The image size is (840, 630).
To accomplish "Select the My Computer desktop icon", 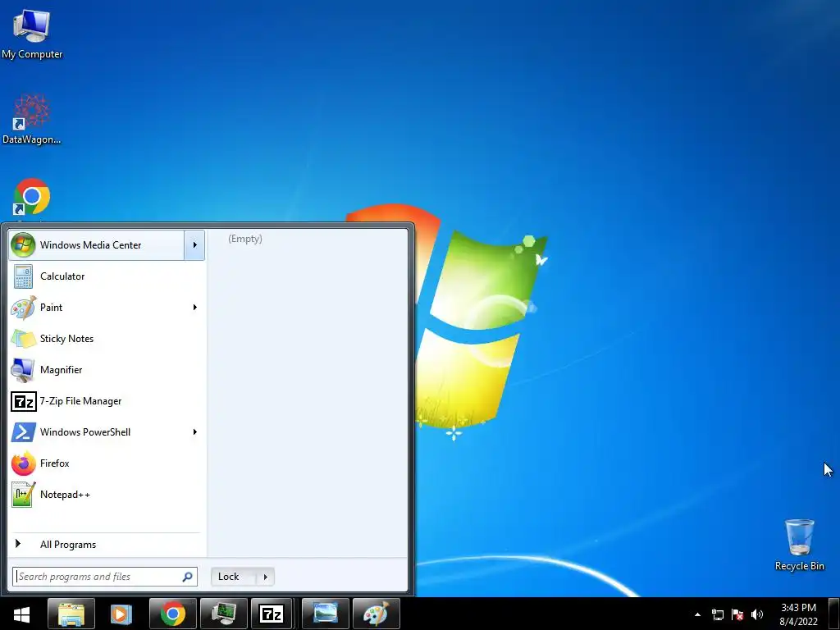I will 32,34.
